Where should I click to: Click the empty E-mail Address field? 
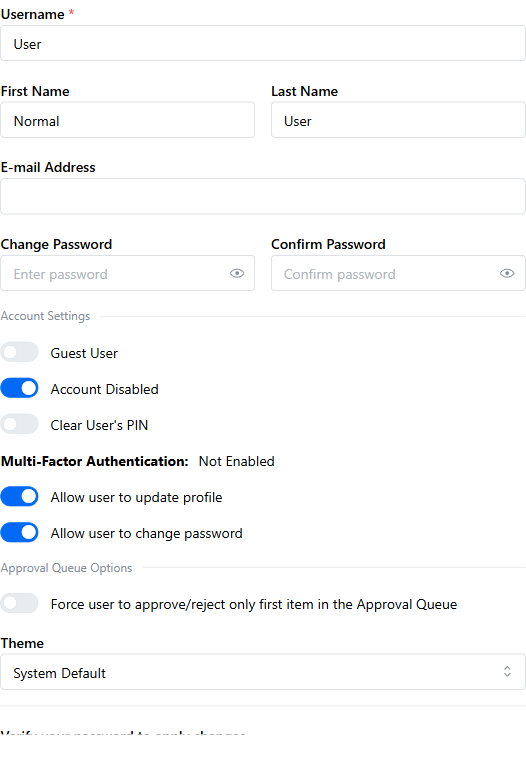point(263,196)
